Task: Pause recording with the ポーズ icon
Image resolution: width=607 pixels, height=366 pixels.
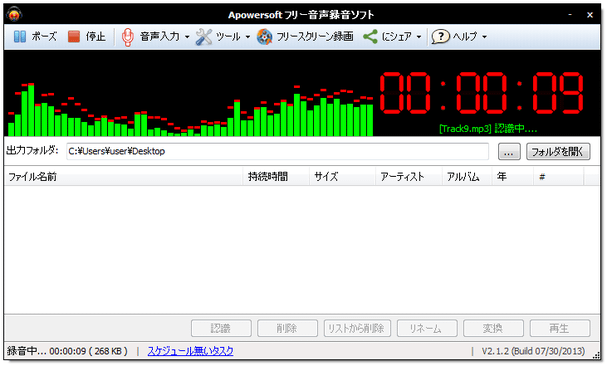Action: (x=20, y=37)
